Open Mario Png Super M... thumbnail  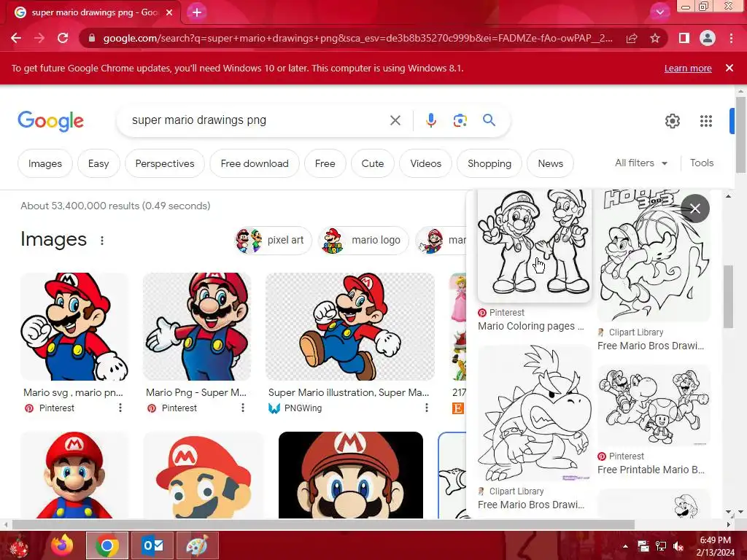197,326
